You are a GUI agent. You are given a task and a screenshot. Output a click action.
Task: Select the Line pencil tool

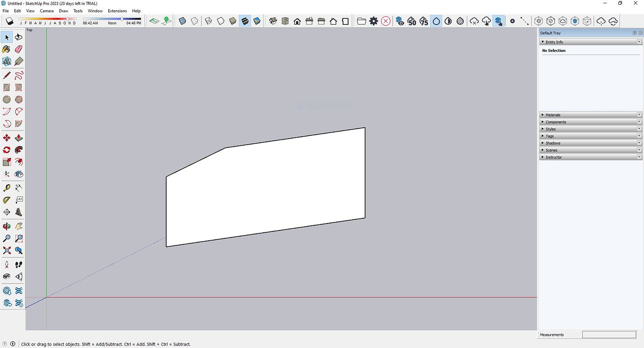pos(7,75)
